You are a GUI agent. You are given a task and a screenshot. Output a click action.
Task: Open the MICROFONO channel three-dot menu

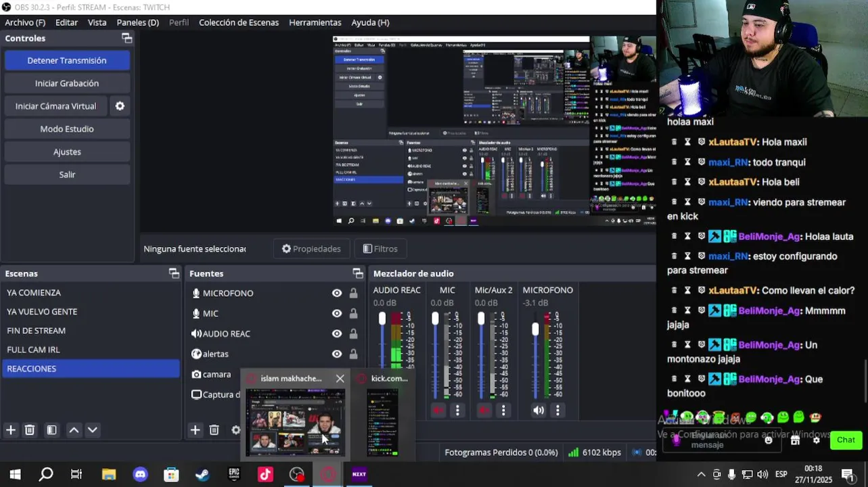coord(557,410)
